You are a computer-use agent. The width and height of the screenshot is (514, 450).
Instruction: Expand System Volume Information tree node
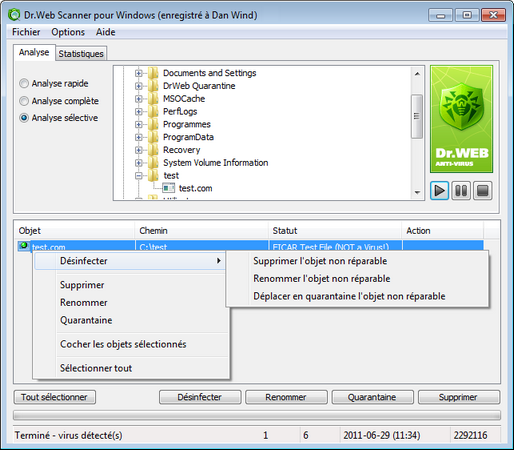tap(139, 163)
